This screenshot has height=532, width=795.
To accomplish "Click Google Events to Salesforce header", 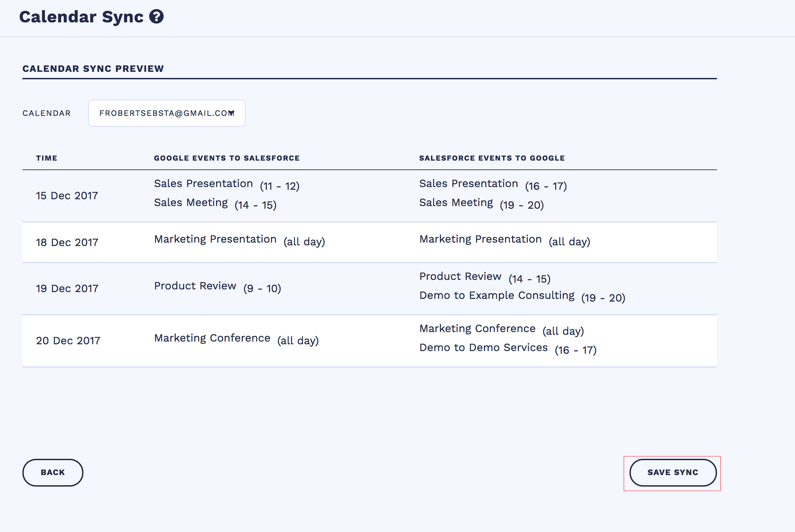I will tap(227, 158).
